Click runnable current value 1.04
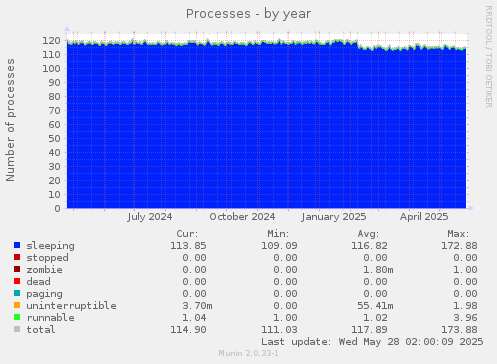This screenshot has width=497, height=364. click(x=194, y=318)
